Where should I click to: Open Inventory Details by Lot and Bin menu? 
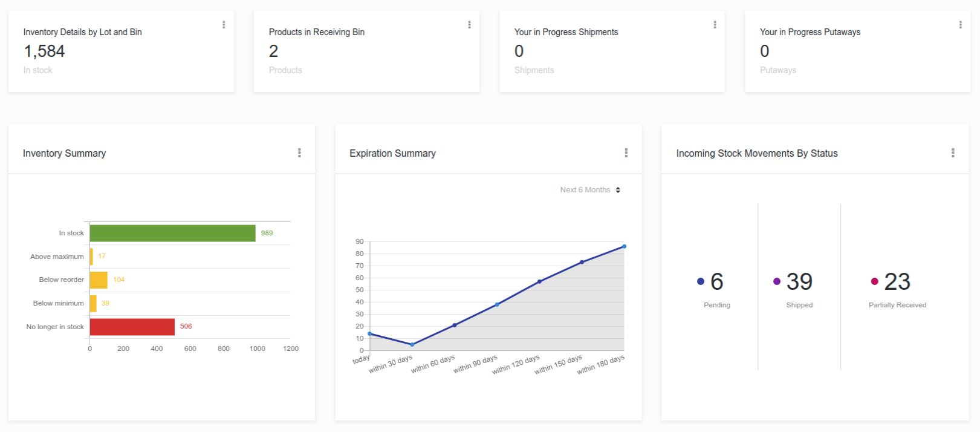click(224, 25)
